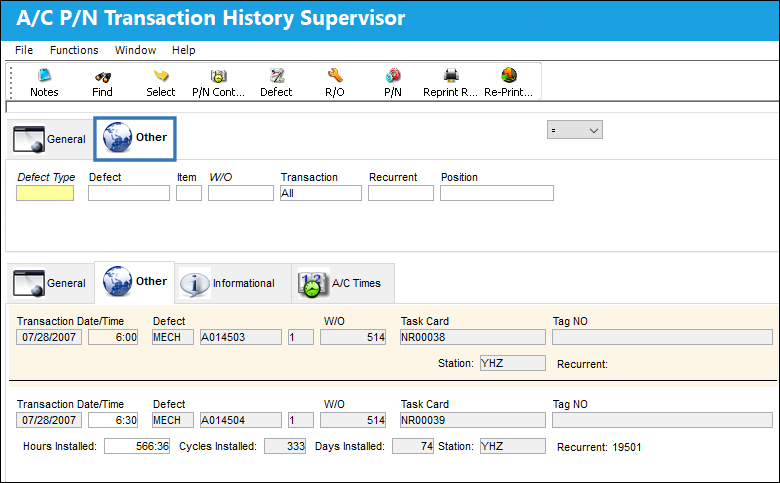Click the NR00039 Task Card field
The width and height of the screenshot is (780, 483).
click(x=473, y=420)
